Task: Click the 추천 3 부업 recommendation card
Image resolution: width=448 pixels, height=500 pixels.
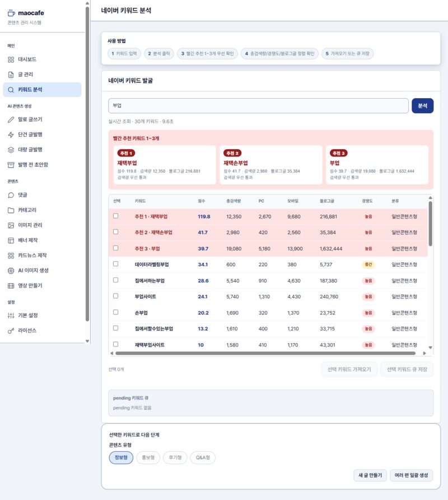Action: tap(377, 165)
